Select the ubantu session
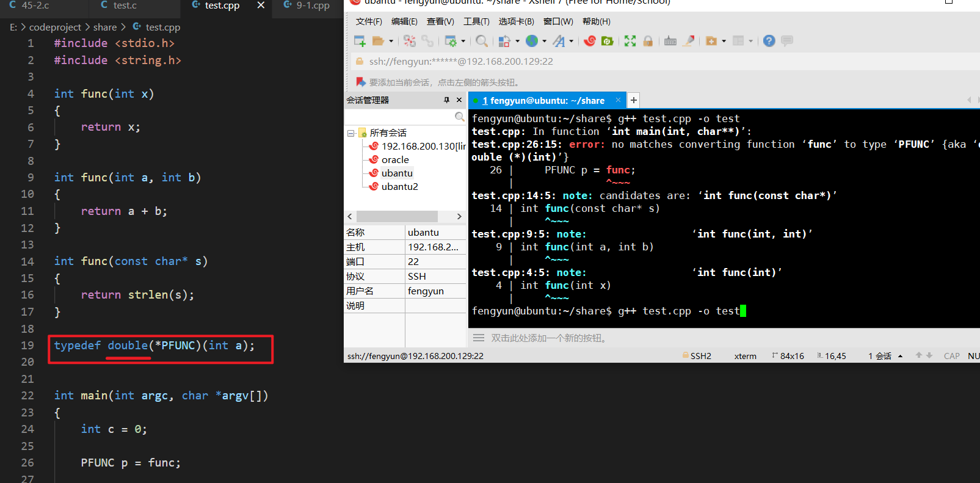980x483 pixels. [x=397, y=173]
